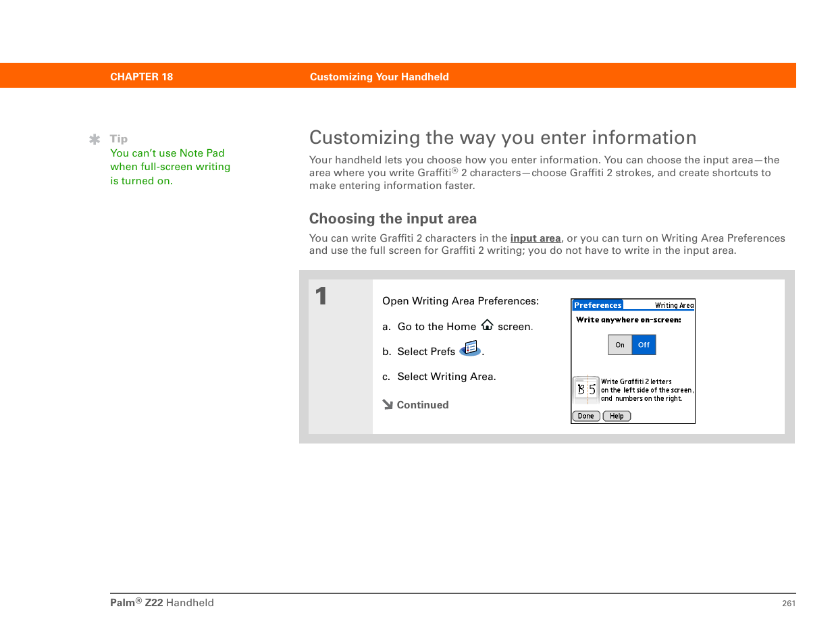The width and height of the screenshot is (834, 644).
Task: Click the Prefs application icon
Action: tap(470, 349)
